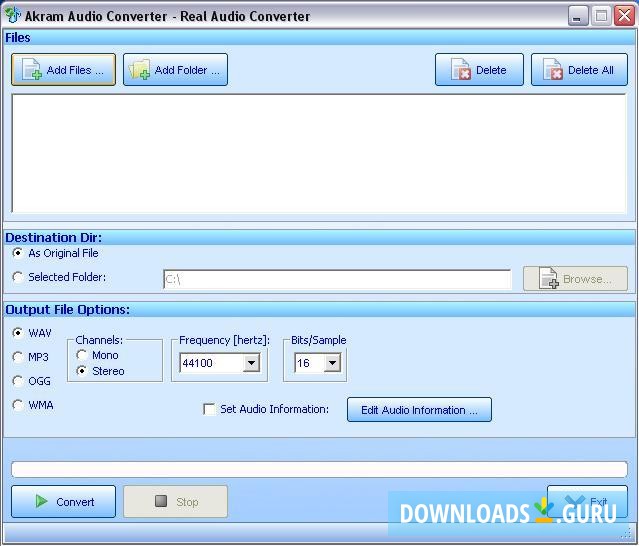Click the Akram Audio Converter title bar icon

[x=13, y=15]
